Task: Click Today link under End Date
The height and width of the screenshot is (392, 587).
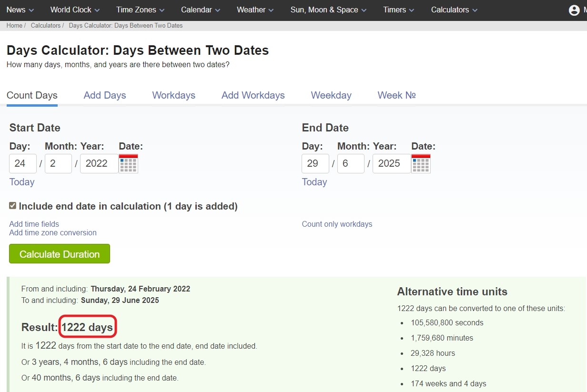Action: [x=314, y=182]
